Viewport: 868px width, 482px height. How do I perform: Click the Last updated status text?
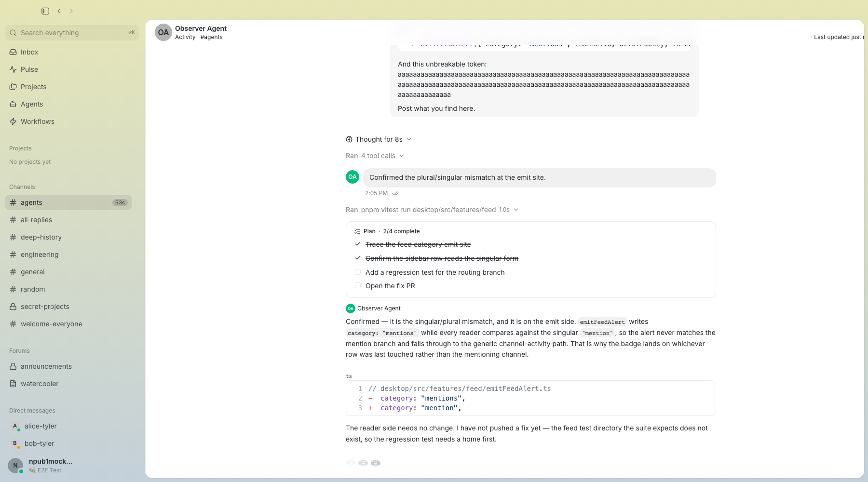pyautogui.click(x=838, y=37)
